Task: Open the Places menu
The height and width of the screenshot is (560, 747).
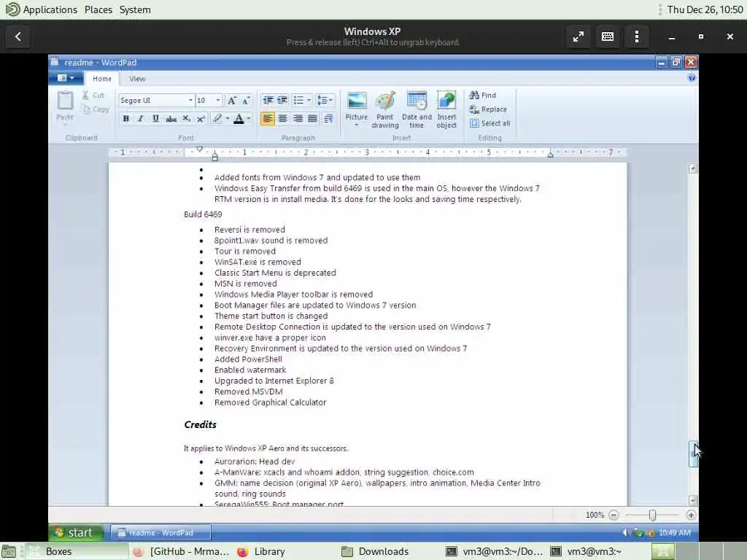Action: pyautogui.click(x=98, y=9)
